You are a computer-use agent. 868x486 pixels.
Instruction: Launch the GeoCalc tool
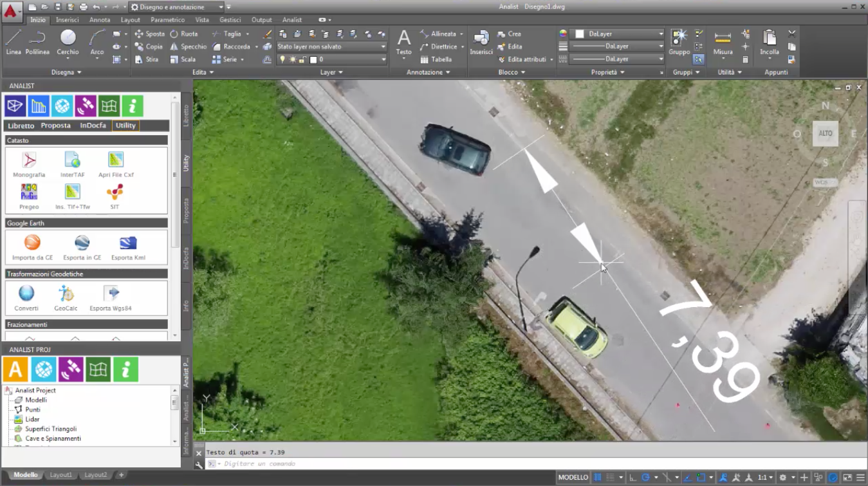[x=66, y=298]
